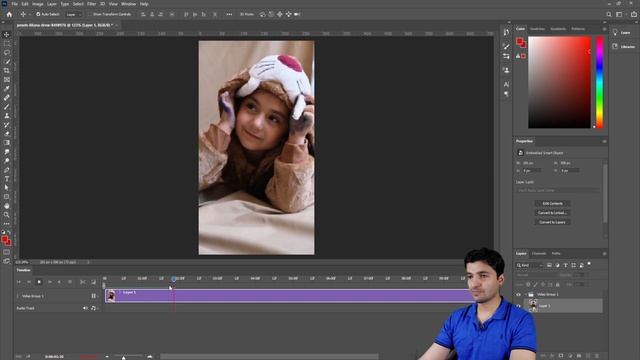Image resolution: width=640 pixels, height=360 pixels.
Task: Select the Hand tool
Action: click(x=7, y=206)
